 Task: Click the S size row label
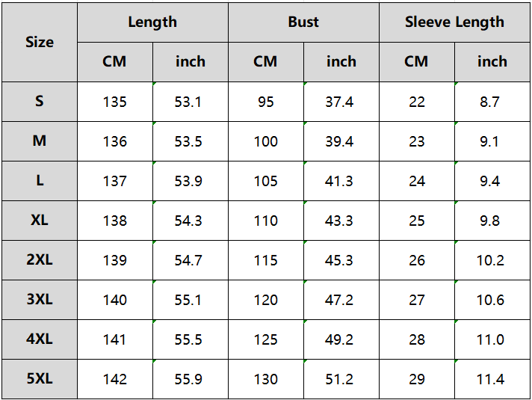tap(40, 102)
